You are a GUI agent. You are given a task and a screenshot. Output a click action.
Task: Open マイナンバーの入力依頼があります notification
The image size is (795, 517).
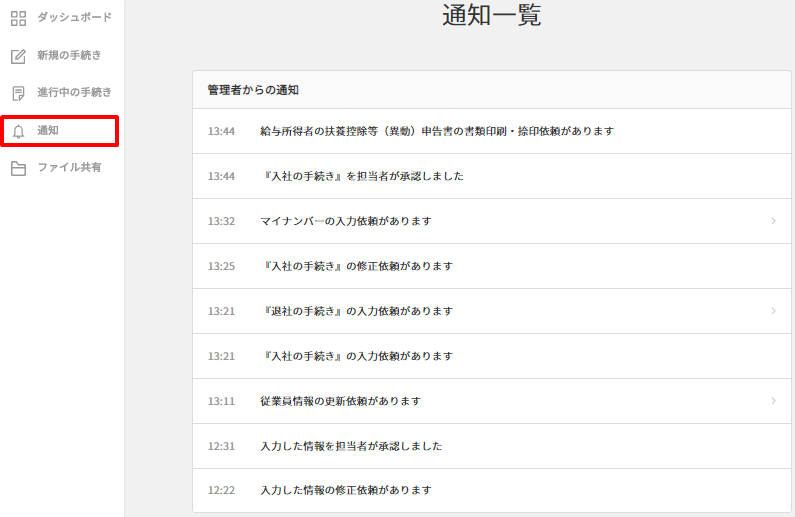(x=345, y=221)
